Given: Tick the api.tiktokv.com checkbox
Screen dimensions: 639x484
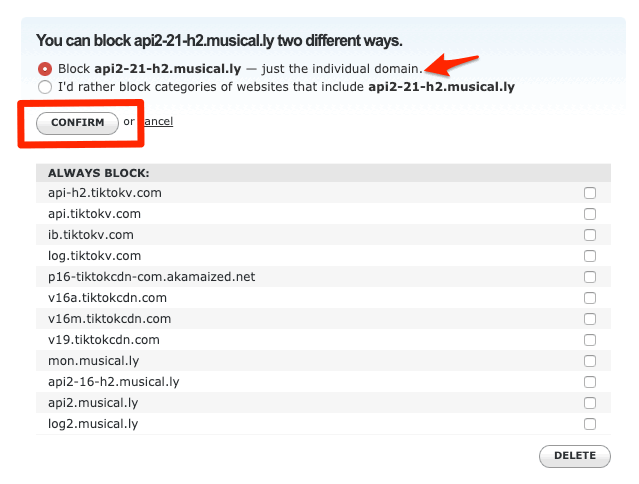Looking at the screenshot, I should (x=590, y=214).
